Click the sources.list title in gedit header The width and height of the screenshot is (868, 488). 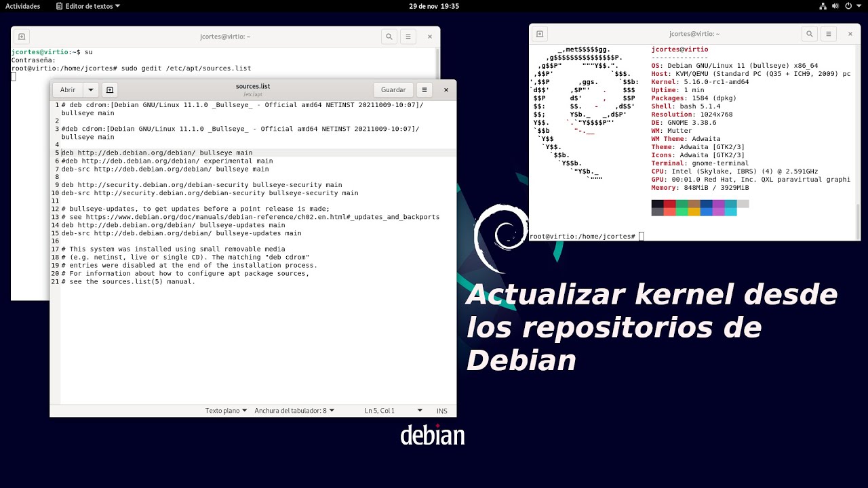[x=253, y=86]
